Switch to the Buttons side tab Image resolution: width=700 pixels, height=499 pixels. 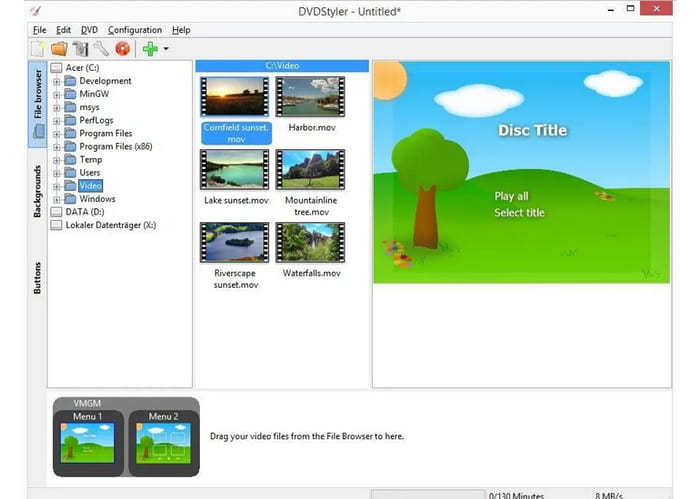coord(38,278)
